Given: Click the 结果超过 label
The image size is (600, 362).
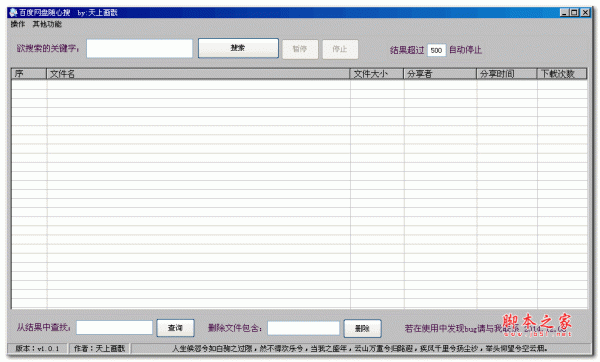Looking at the screenshot, I should click(x=407, y=50).
